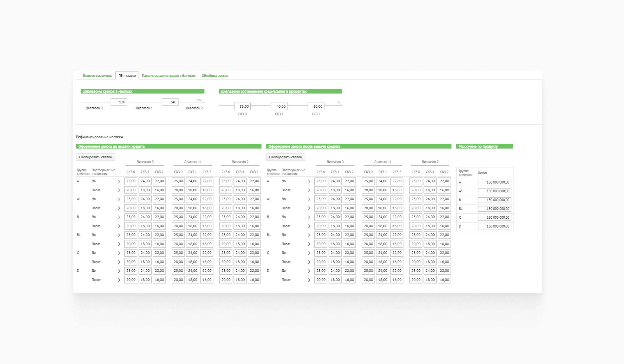Edit limit field for client group B
Viewport: 624px width, 364px height.
(495, 200)
